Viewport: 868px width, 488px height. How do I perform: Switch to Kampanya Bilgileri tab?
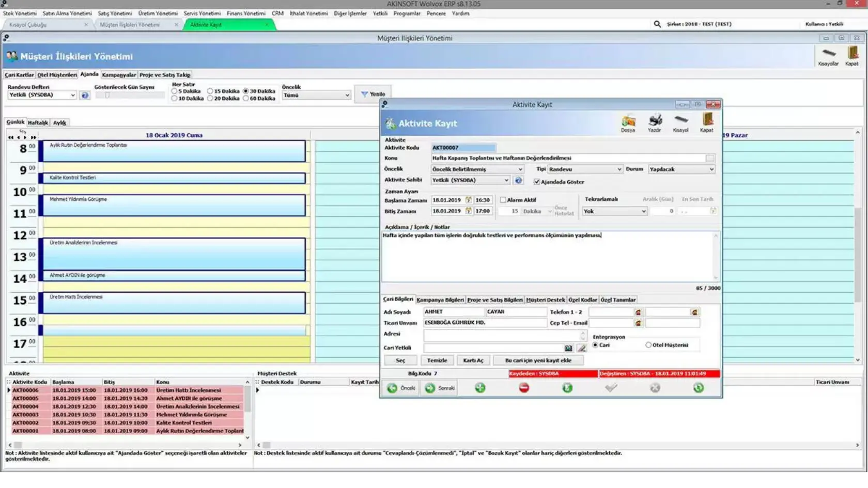pyautogui.click(x=440, y=300)
